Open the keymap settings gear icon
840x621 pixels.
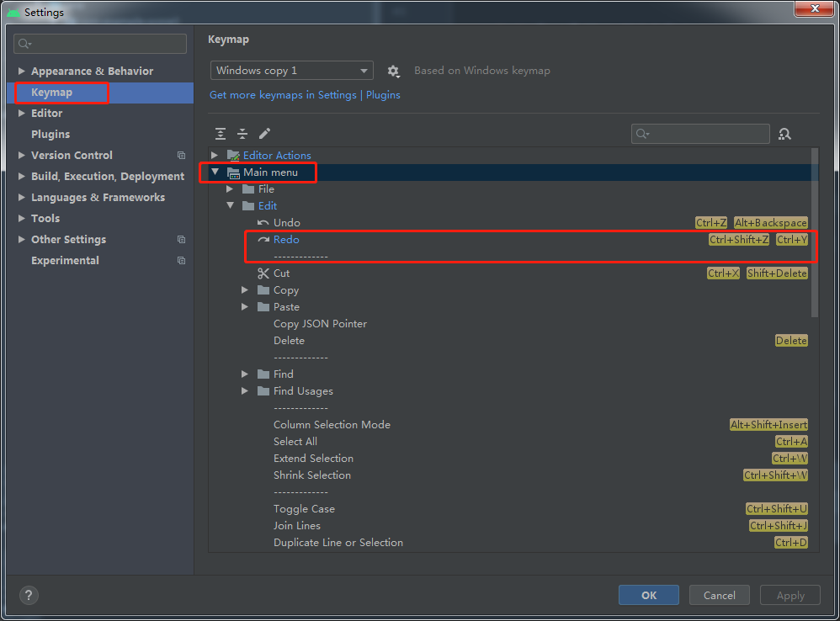coord(393,71)
